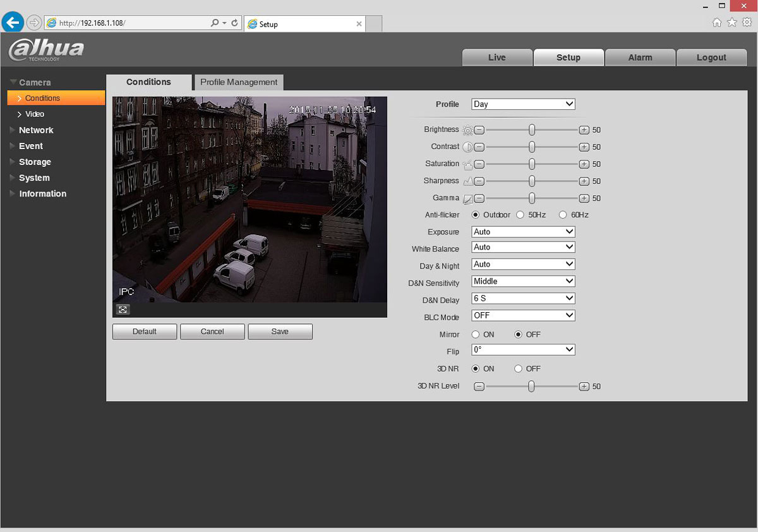The image size is (758, 532).
Task: Select the Conditions tab
Action: [148, 82]
